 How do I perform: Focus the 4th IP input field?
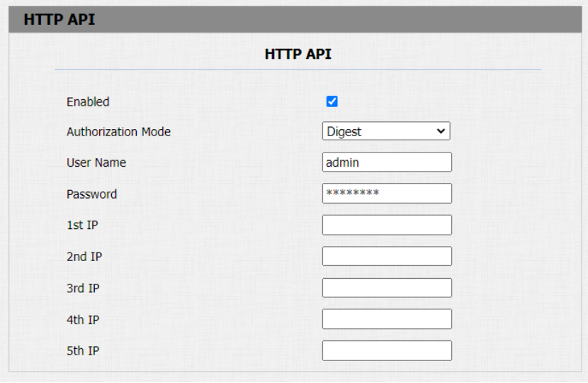(387, 319)
